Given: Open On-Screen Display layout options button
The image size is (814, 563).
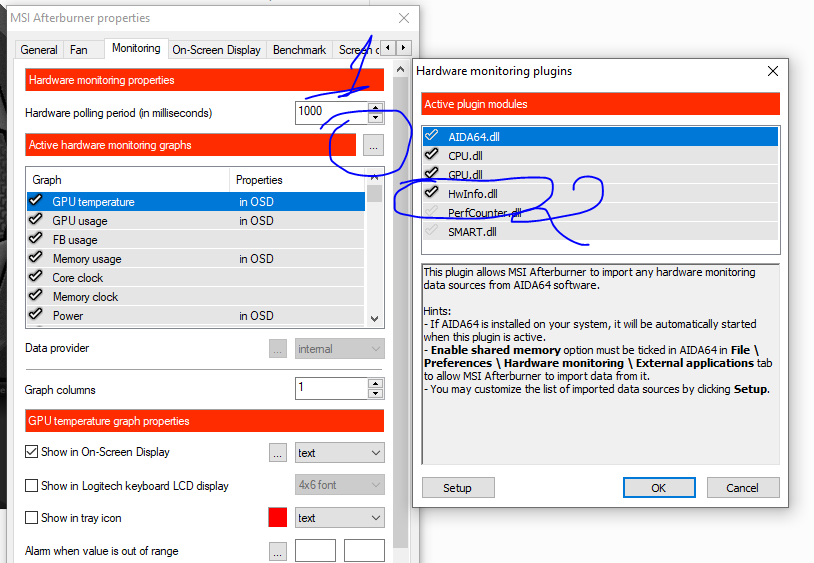Looking at the screenshot, I should 278,452.
